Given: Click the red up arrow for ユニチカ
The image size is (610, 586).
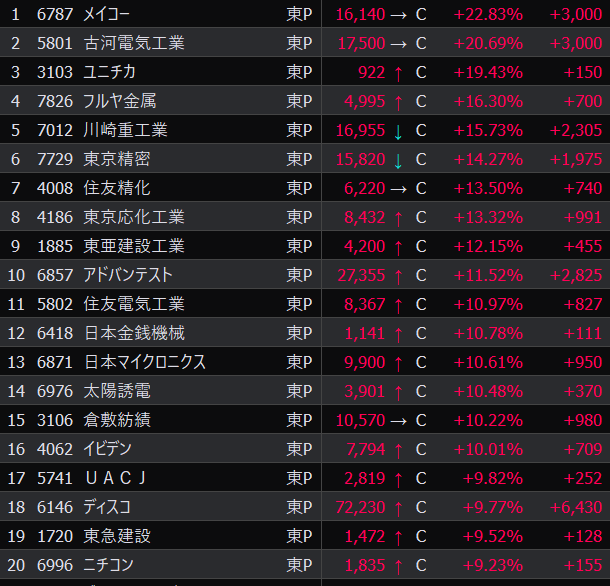Looking at the screenshot, I should pyautogui.click(x=398, y=73).
